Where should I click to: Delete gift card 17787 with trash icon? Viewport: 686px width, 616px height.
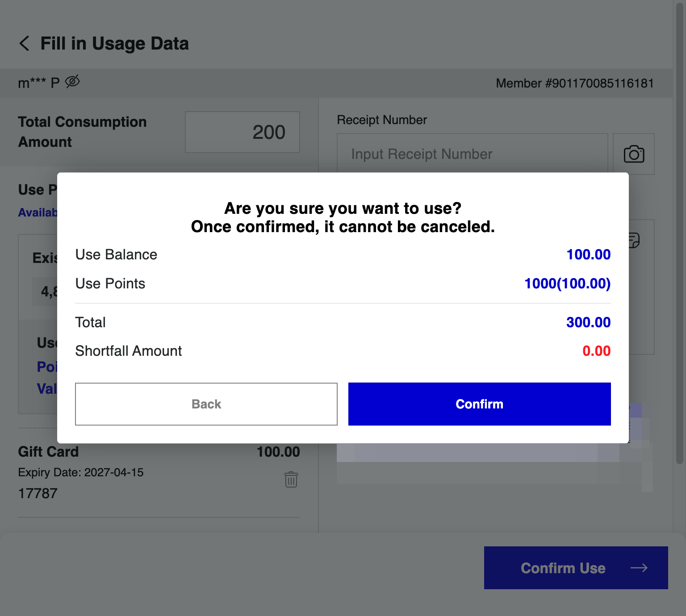(x=291, y=479)
